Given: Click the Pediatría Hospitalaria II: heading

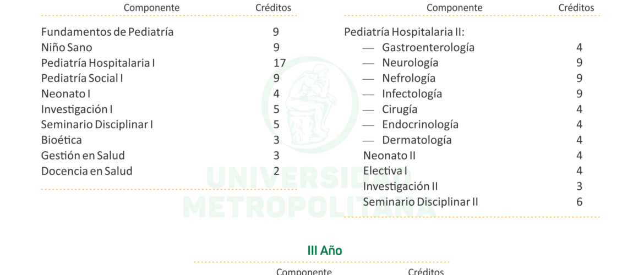Looking at the screenshot, I should pos(405,32).
